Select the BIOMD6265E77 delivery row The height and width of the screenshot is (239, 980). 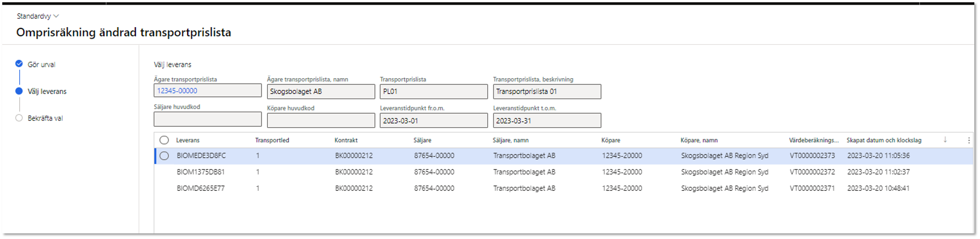pyautogui.click(x=564, y=189)
